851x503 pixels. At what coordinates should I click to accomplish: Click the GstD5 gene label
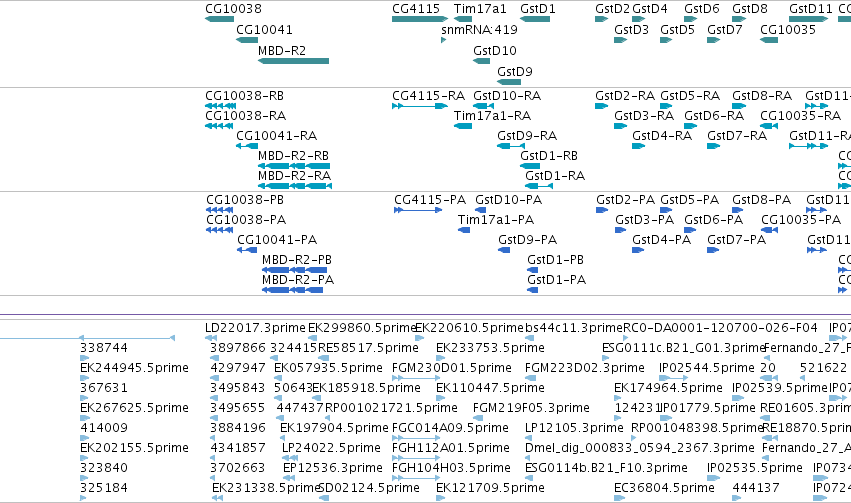[678, 30]
